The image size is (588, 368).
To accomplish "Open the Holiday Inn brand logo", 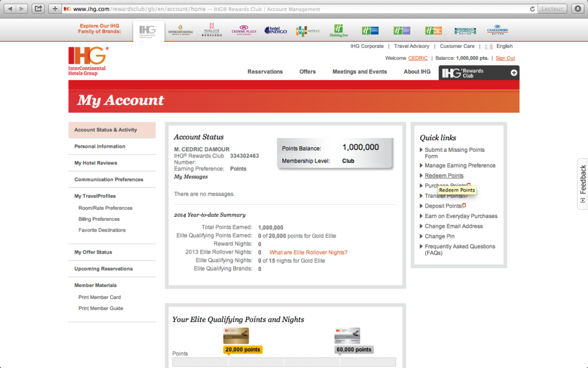I will [x=339, y=30].
